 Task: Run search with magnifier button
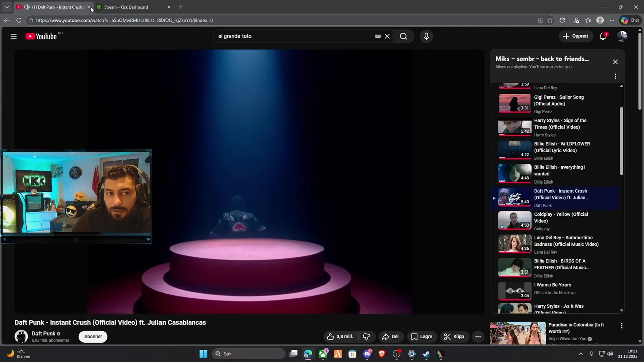coord(404,36)
